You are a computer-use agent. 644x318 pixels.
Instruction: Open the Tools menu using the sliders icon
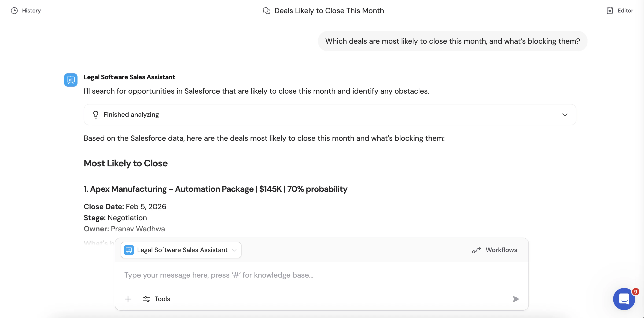coord(146,299)
